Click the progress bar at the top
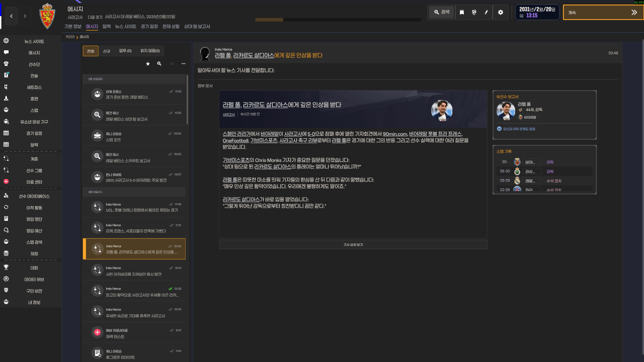The height and width of the screenshot is (362, 644). pos(338,20)
